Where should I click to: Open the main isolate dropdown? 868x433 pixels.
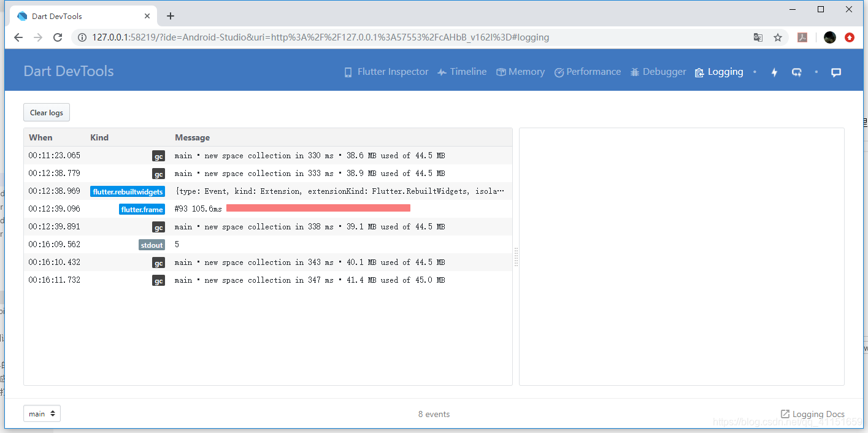[x=42, y=414]
